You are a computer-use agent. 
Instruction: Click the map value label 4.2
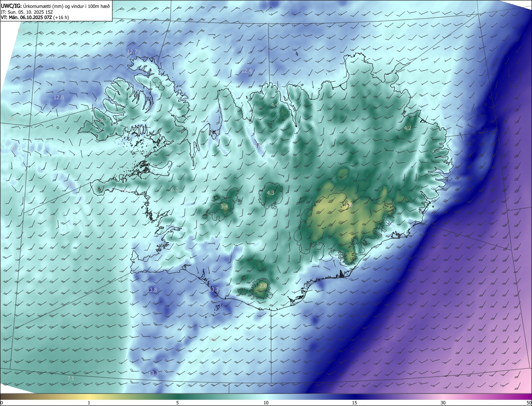(x=408, y=128)
